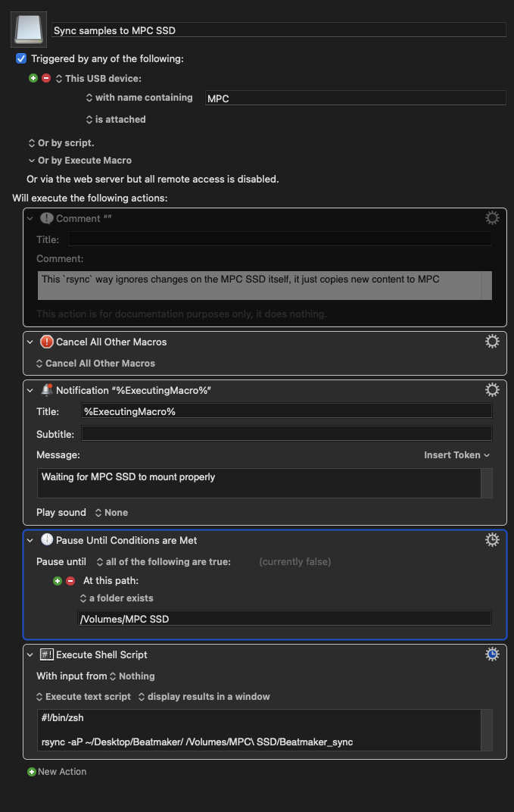Open gear menu for Pause Until Conditions
Image resolution: width=514 pixels, height=812 pixels.
pyautogui.click(x=492, y=540)
